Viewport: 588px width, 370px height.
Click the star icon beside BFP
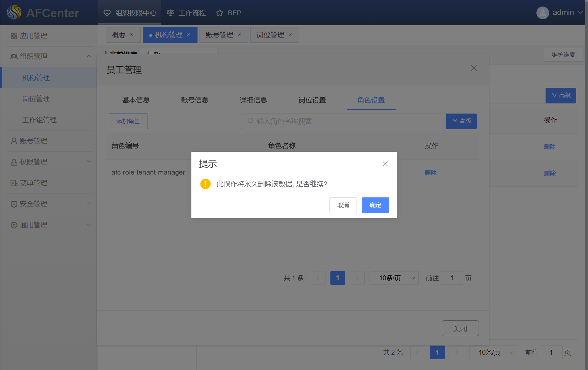coord(220,13)
